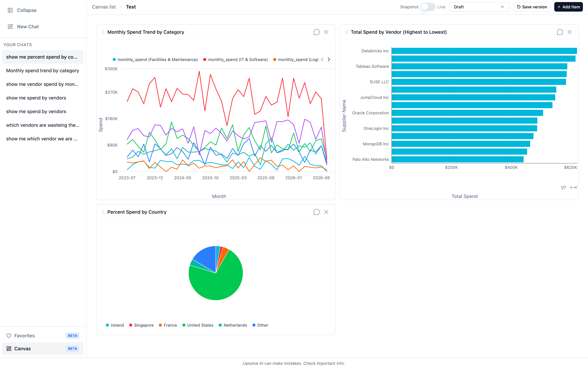Open comment bubble on Monthly Spend Trend card
This screenshot has width=588, height=367.
316,32
